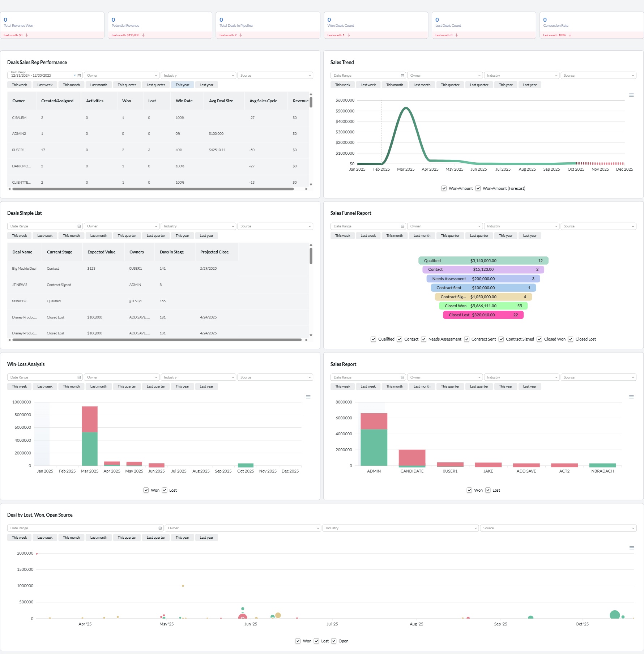644x654 pixels.
Task: Open Sales Report chart menu icon
Action: point(631,397)
